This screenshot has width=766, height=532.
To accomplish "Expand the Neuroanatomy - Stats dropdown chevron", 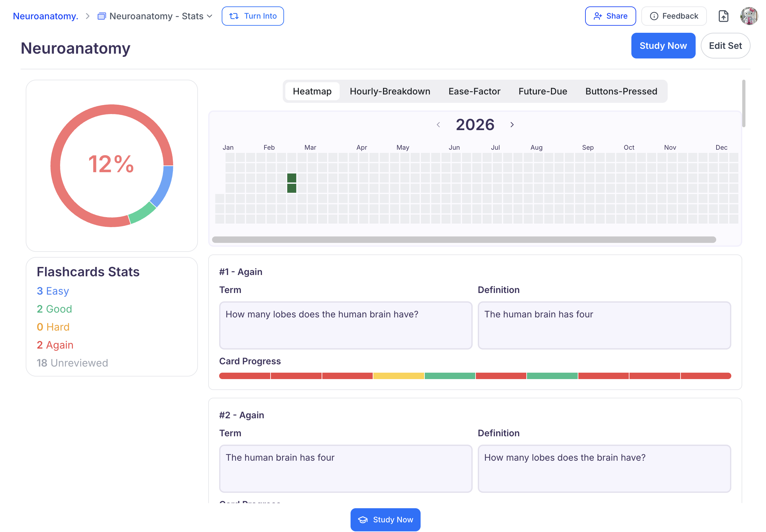I will coord(210,16).
